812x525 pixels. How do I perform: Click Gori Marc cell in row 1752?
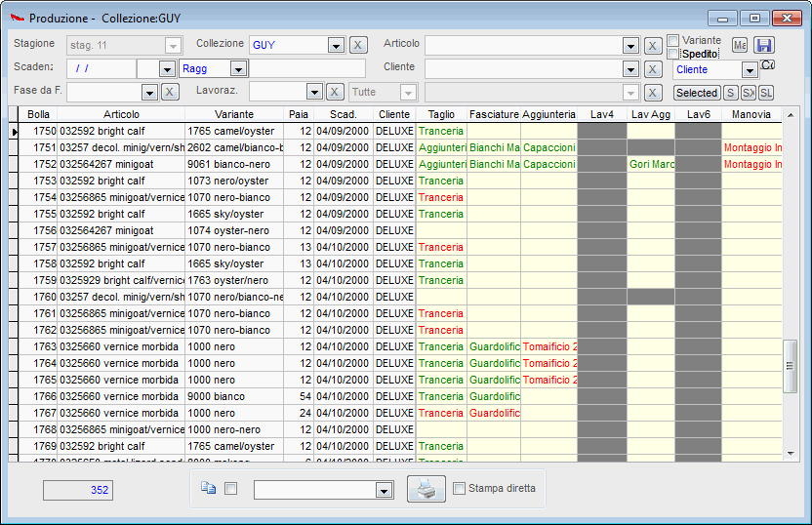coord(651,164)
